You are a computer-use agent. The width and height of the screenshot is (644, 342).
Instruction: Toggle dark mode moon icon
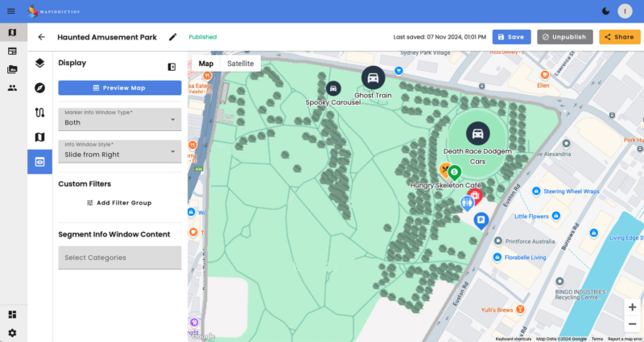[x=605, y=11]
